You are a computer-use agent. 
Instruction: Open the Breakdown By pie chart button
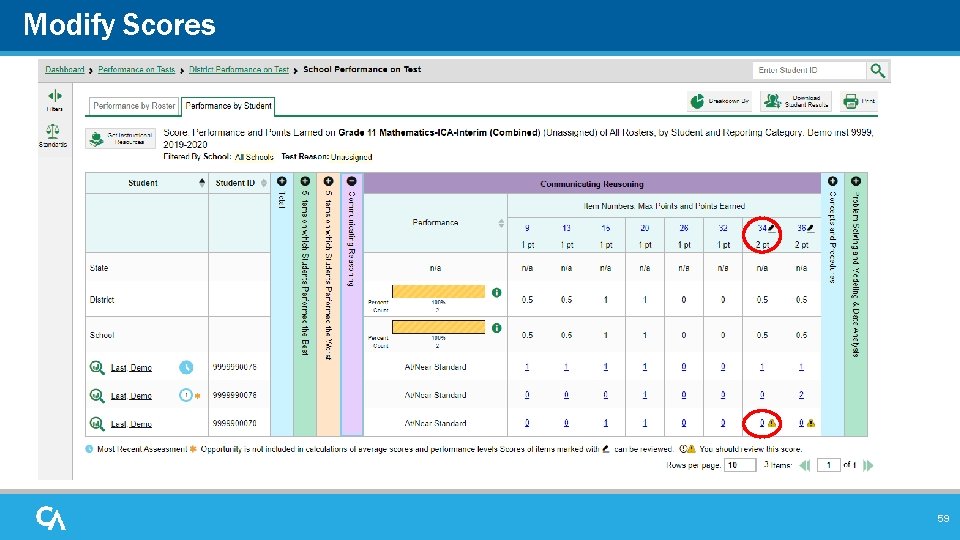click(x=719, y=101)
